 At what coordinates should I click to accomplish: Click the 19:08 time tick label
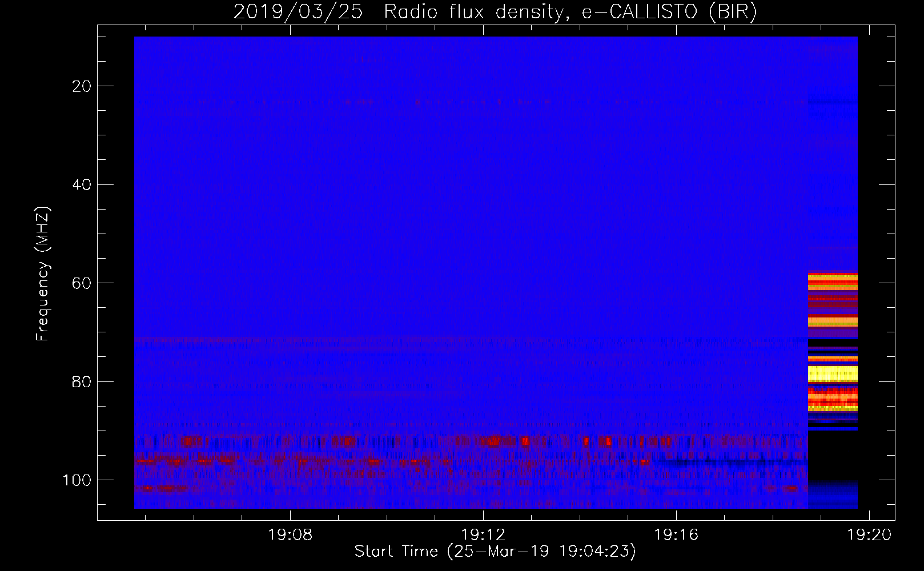click(x=290, y=535)
